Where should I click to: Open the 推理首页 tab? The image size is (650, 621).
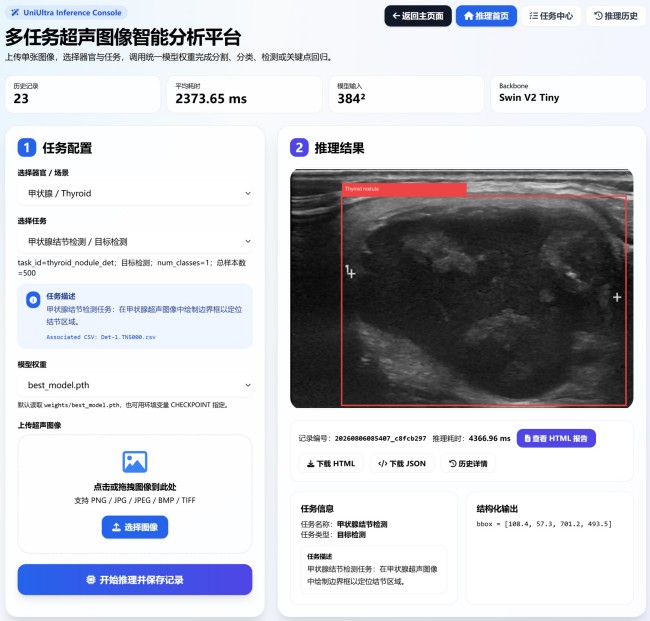(x=486, y=16)
